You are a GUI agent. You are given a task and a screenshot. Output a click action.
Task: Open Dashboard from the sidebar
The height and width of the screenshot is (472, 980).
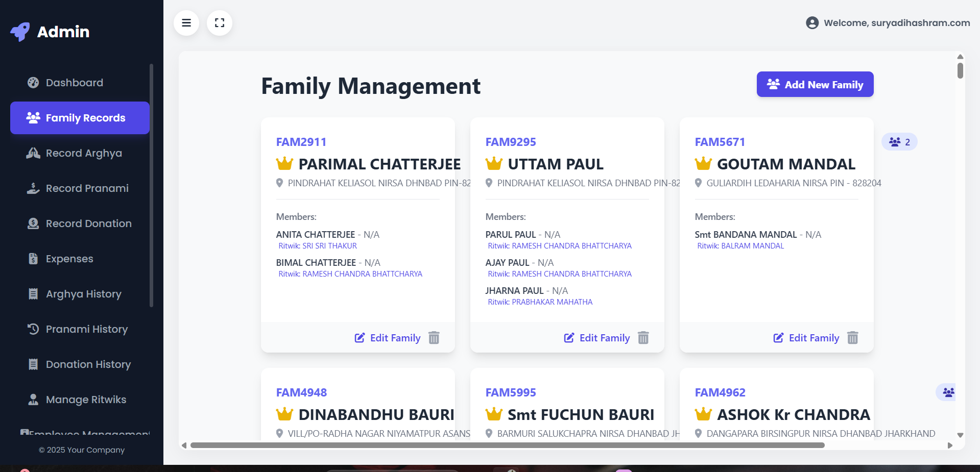(x=74, y=83)
